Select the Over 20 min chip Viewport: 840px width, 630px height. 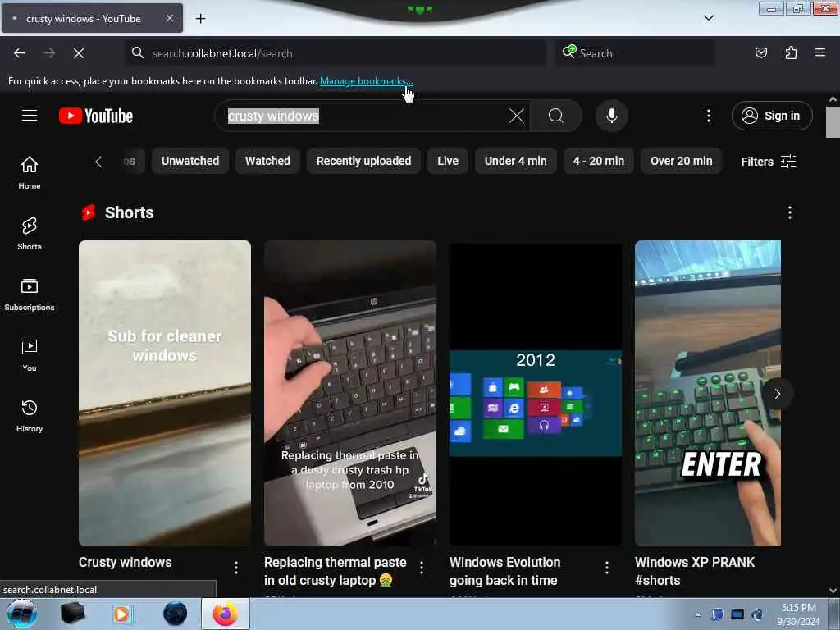(682, 161)
